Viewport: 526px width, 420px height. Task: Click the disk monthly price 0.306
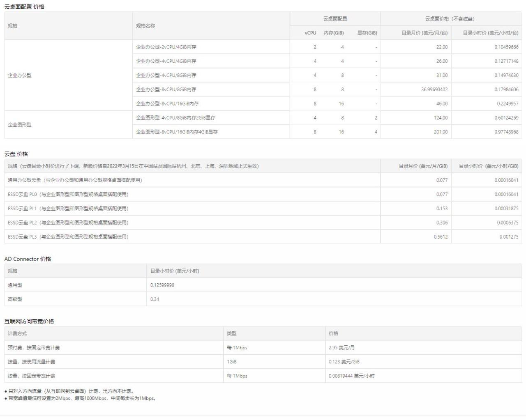(x=442, y=223)
